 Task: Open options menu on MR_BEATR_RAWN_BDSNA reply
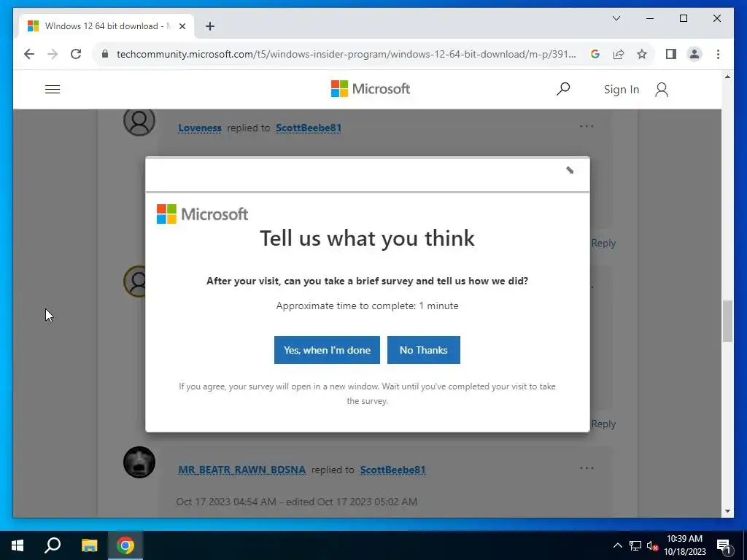coord(587,468)
